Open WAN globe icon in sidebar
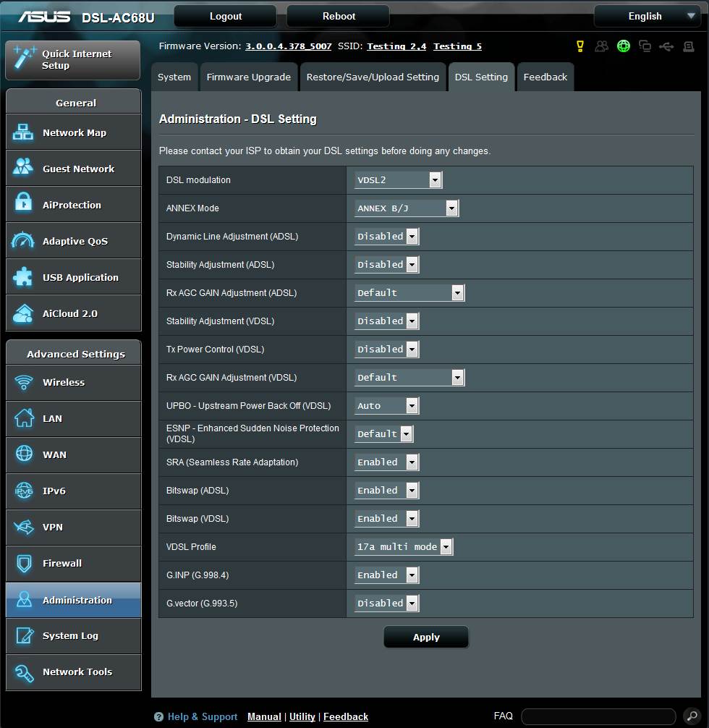This screenshot has height=728, width=709. [24, 454]
